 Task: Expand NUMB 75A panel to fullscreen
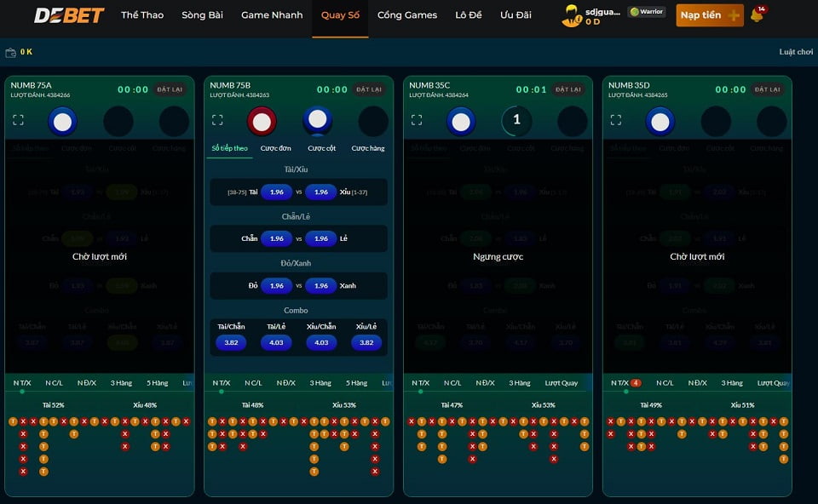point(18,120)
